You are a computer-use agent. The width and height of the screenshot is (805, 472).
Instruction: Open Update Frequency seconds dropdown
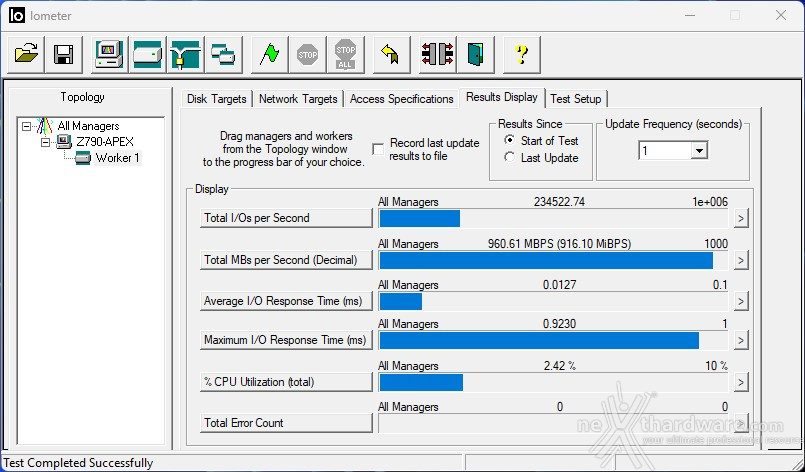click(x=699, y=151)
